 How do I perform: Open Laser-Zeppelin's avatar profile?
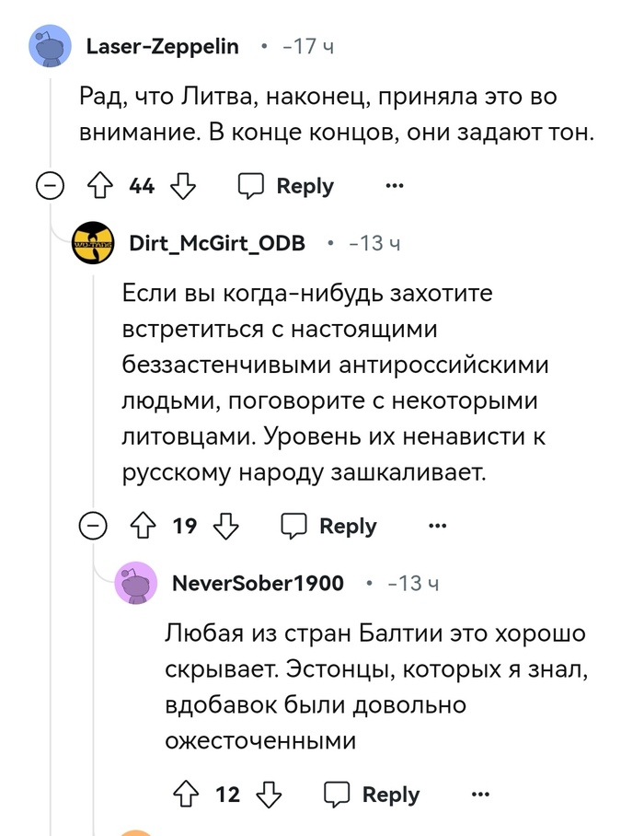pos(51,46)
